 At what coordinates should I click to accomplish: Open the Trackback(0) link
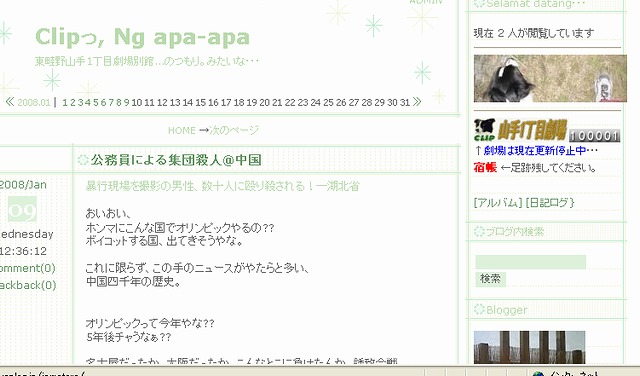28,285
